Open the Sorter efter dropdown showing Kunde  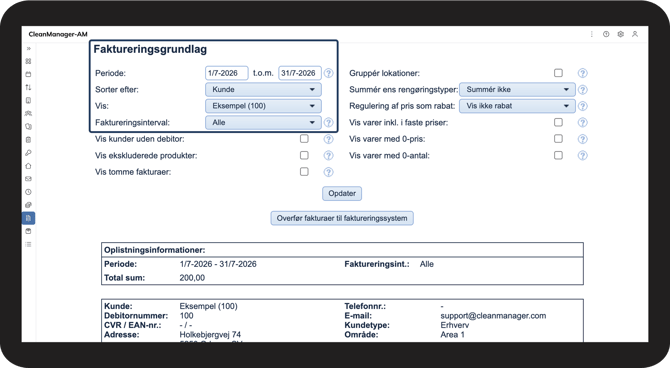coord(263,89)
